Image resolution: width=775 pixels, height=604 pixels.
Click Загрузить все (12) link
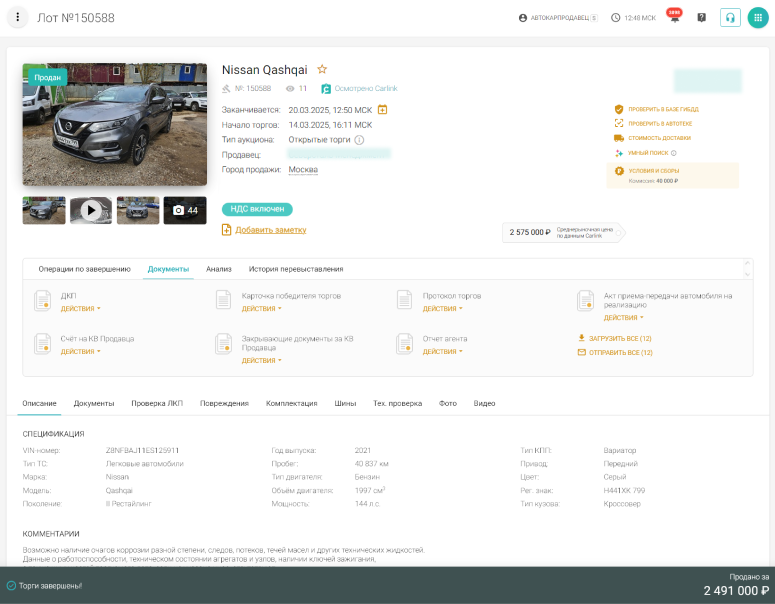pyautogui.click(x=620, y=338)
